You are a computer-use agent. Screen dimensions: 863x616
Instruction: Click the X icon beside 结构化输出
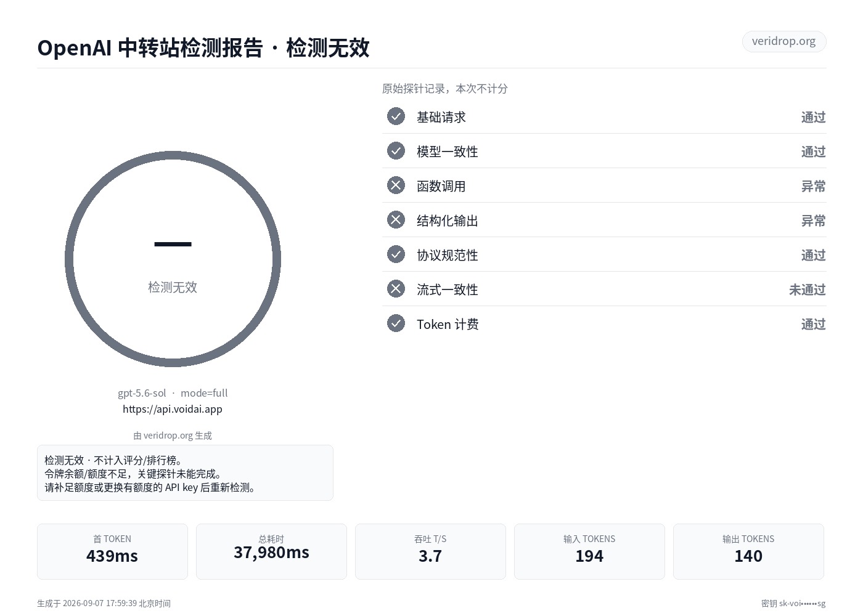tap(396, 220)
